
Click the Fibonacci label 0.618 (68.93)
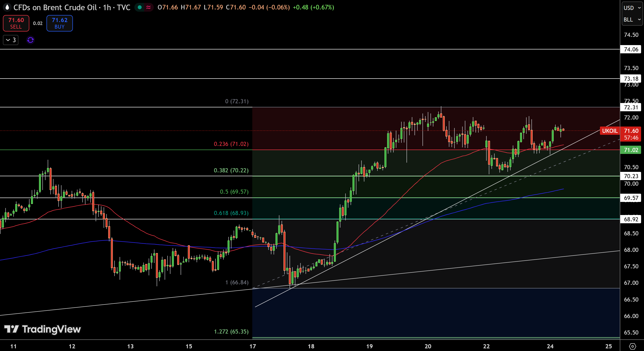(231, 213)
